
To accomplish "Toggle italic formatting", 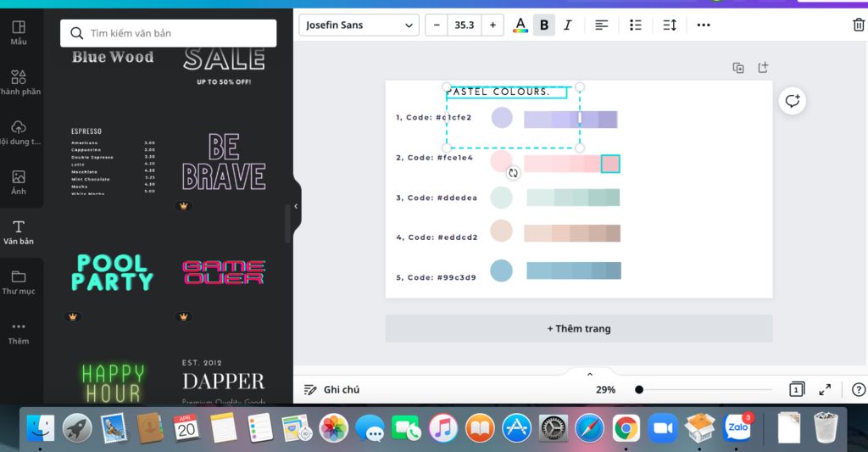I will click(x=567, y=25).
